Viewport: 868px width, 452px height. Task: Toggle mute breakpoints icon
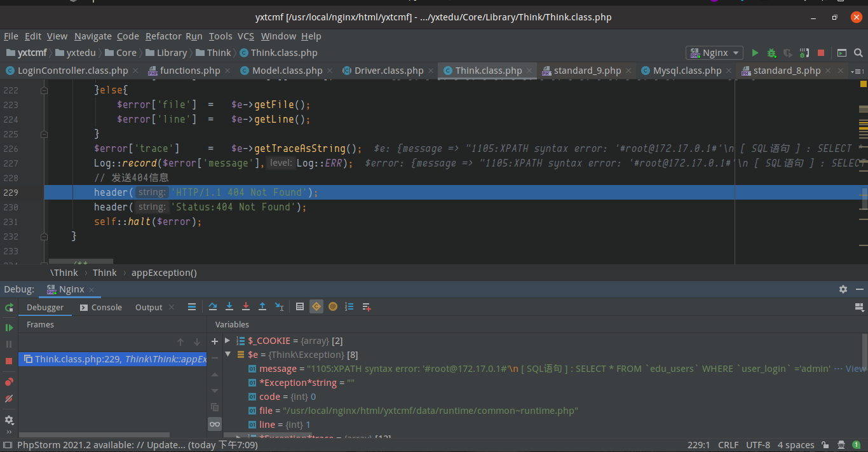click(x=9, y=399)
